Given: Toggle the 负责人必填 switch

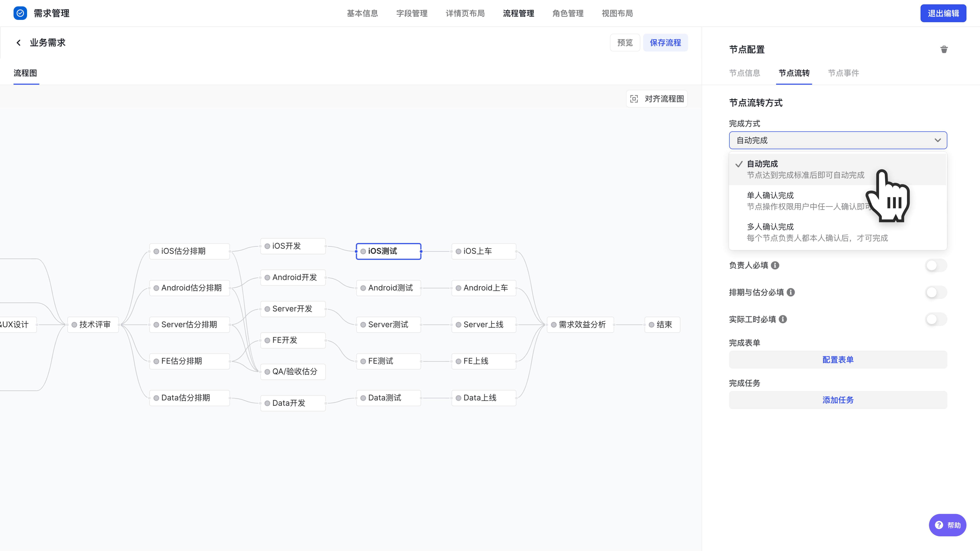Looking at the screenshot, I should click(936, 265).
